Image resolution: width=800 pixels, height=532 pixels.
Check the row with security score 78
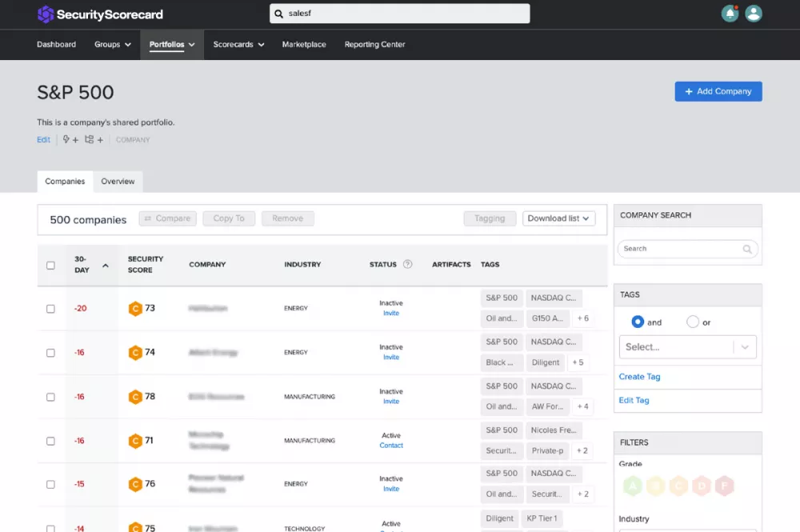pos(50,397)
